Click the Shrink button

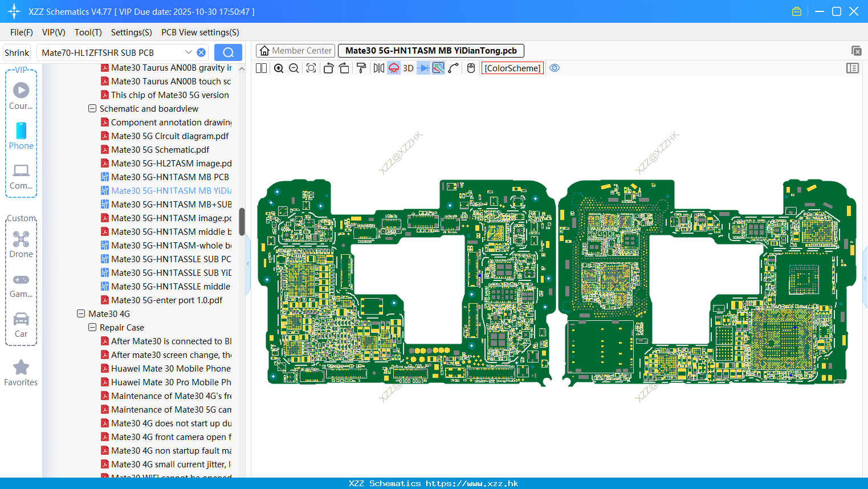pos(17,52)
